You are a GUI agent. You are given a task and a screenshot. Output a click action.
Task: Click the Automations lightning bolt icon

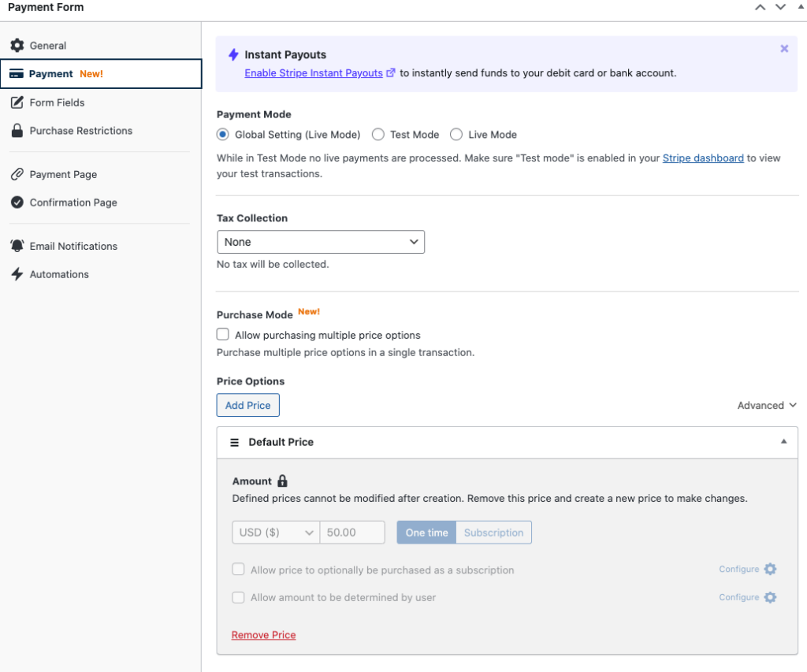[x=17, y=274]
